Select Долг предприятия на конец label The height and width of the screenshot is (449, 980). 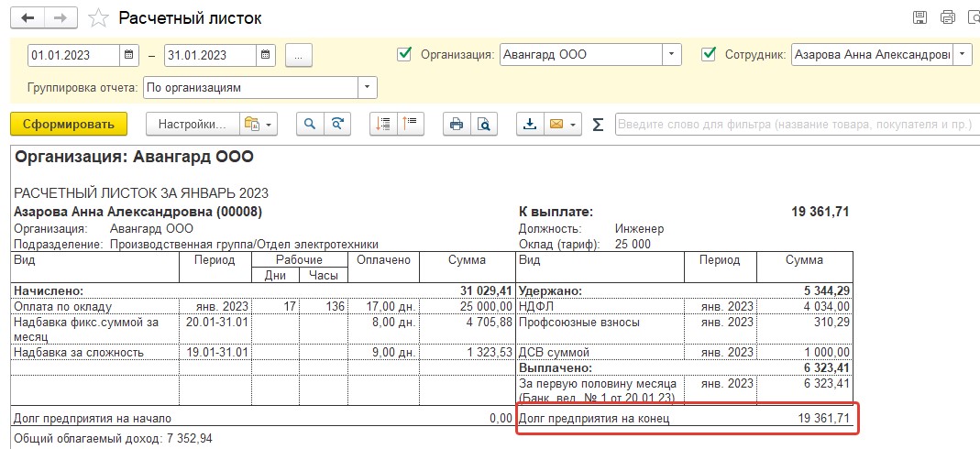(x=594, y=419)
